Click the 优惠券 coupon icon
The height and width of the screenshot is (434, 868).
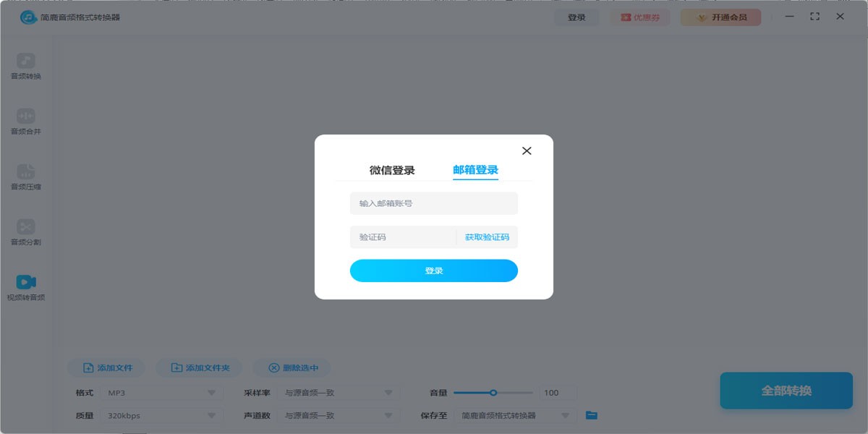(639, 17)
